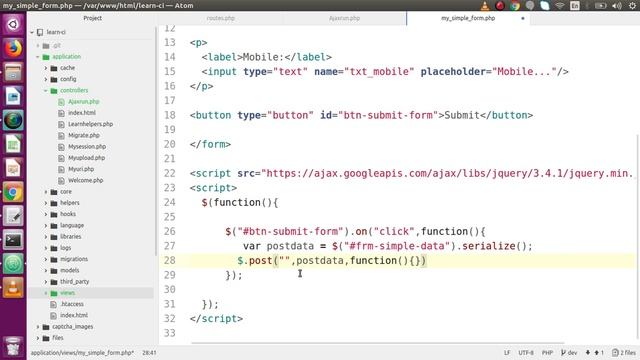
Task: Collapse the application folder
Action: point(38,57)
